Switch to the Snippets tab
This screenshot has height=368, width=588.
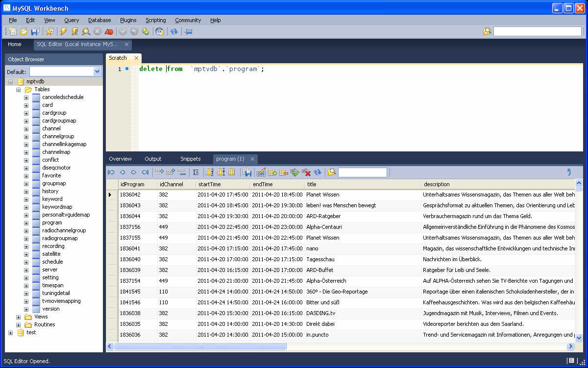tap(190, 159)
